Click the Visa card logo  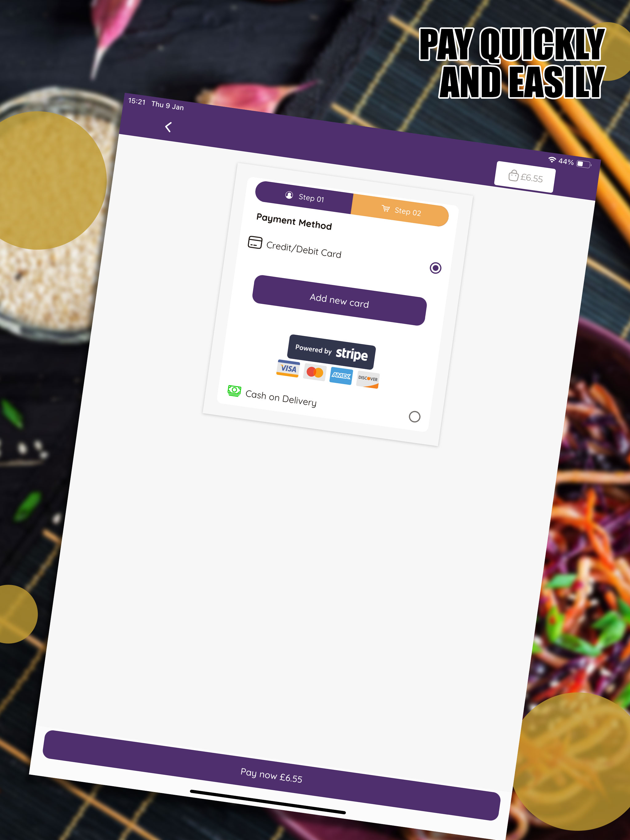click(x=288, y=368)
